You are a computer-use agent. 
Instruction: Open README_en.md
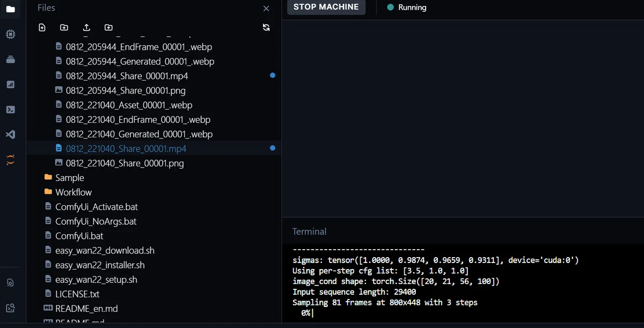tap(86, 308)
